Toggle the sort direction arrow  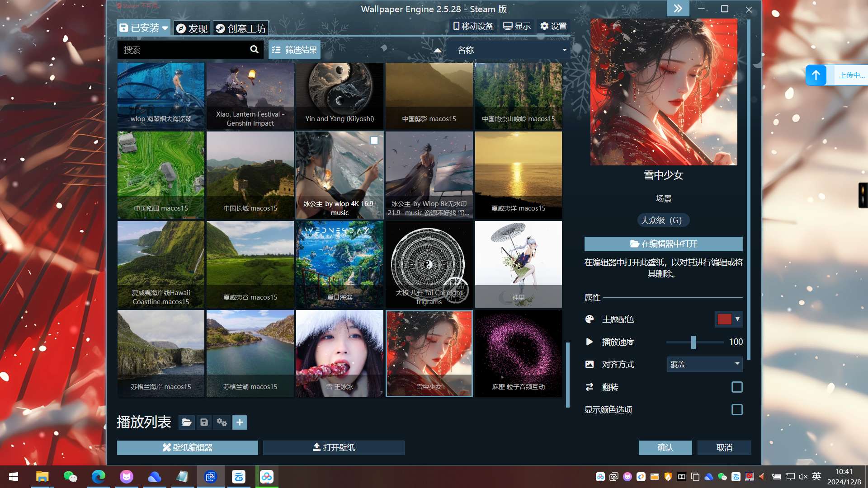tap(438, 50)
